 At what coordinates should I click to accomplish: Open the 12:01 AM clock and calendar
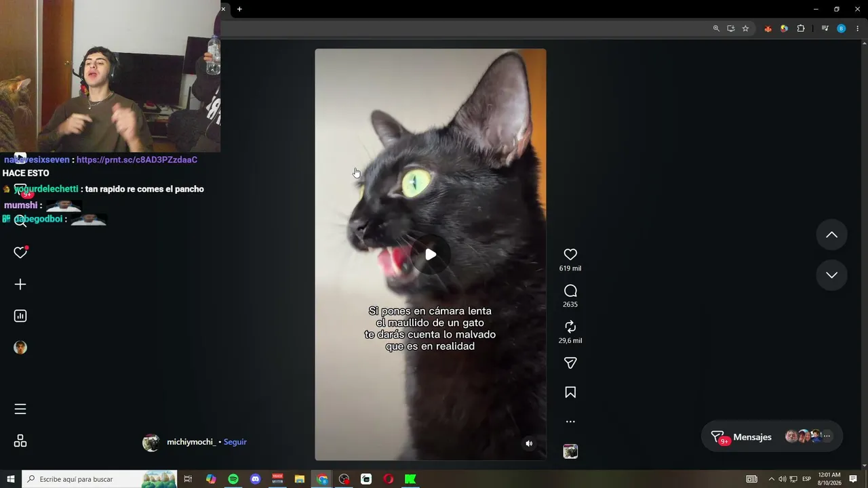829,479
